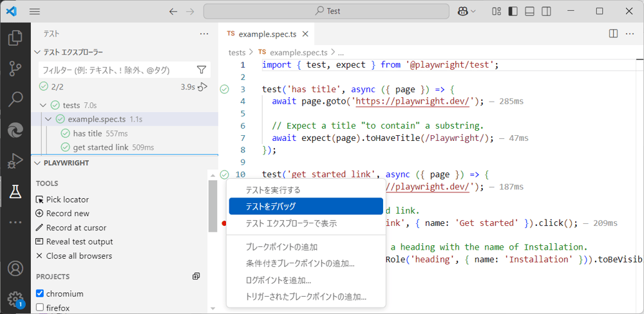Open the Copilot chat icon
Screen dimensions: 644x314
click(463, 12)
